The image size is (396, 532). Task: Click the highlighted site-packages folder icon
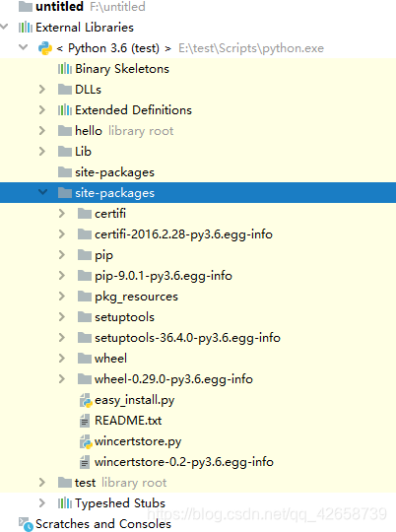65,193
